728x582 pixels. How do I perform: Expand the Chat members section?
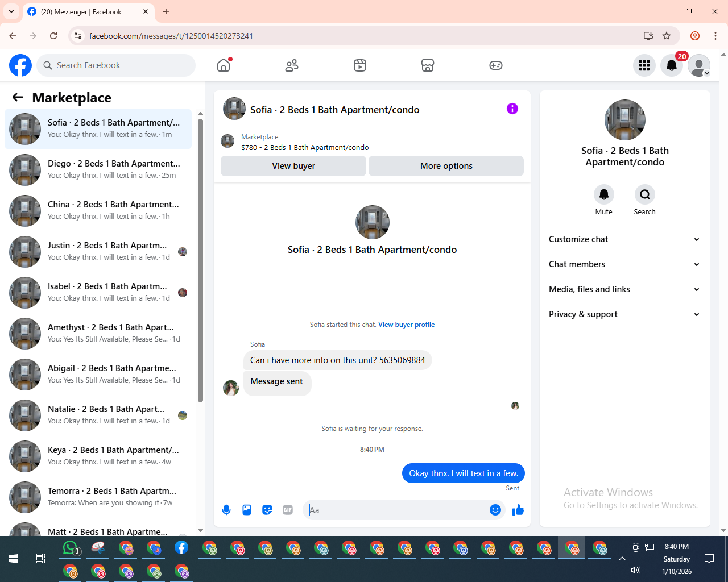click(x=624, y=264)
